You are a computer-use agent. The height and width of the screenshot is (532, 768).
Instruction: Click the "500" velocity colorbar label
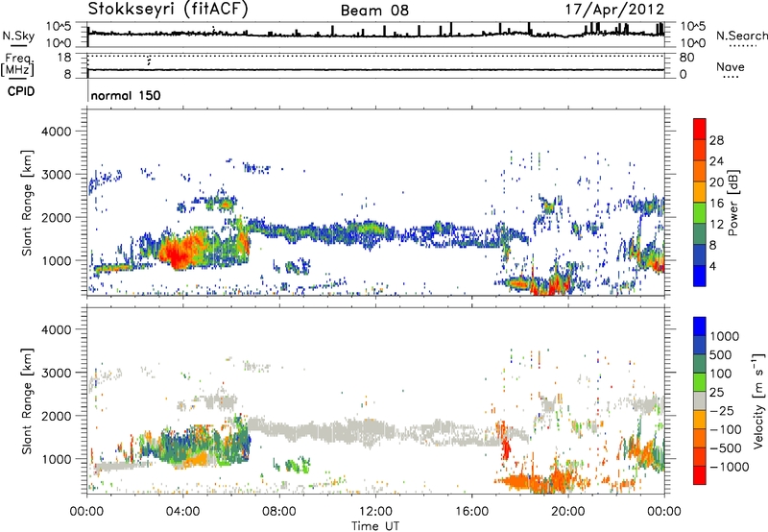point(721,355)
